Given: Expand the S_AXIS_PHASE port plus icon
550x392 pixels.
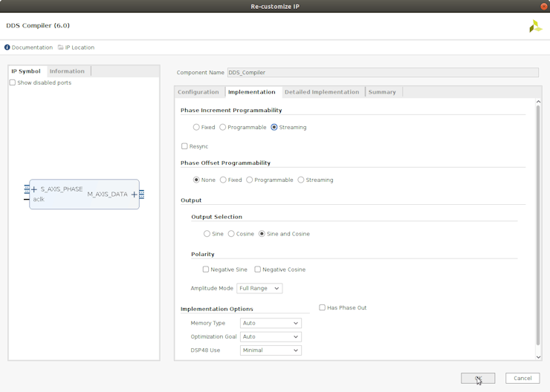Looking at the screenshot, I should coord(34,189).
